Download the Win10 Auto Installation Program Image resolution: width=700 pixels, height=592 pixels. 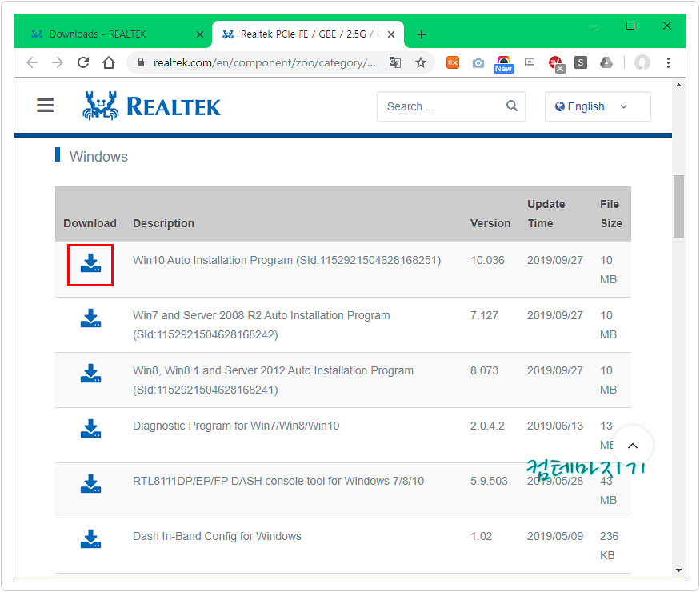[90, 263]
